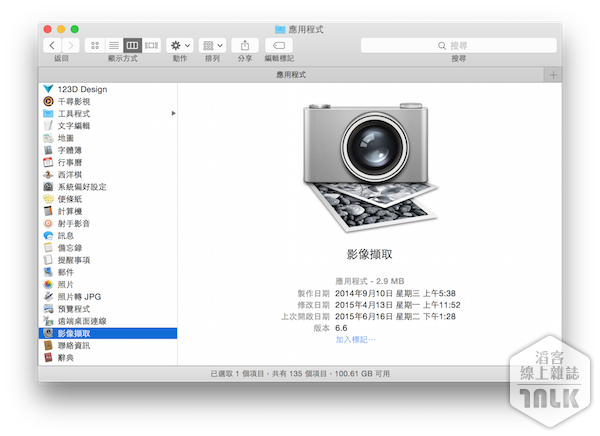Open the 排列 arrange dropdown
600x436 pixels.
point(212,46)
